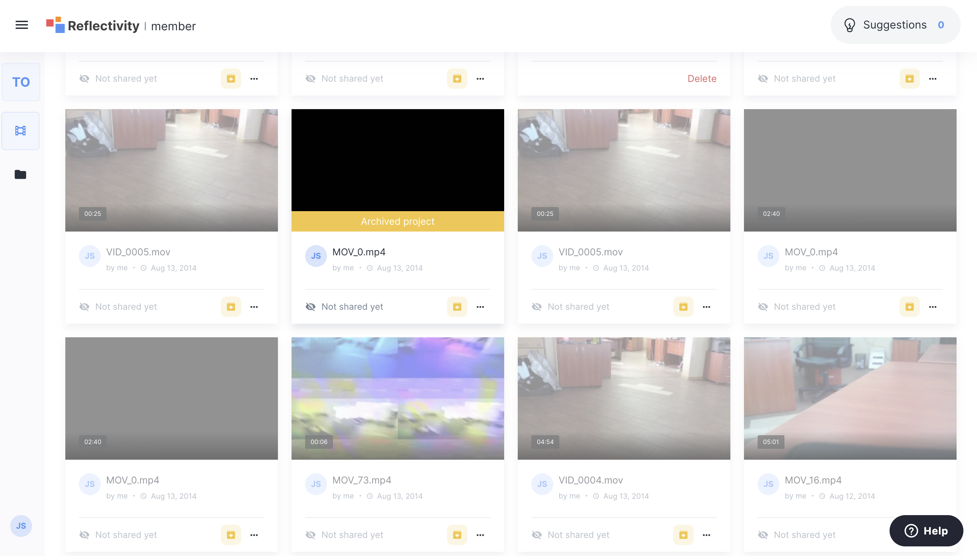Open the folders sidebar icon
Screen dimensions: 977x560
[20, 175]
